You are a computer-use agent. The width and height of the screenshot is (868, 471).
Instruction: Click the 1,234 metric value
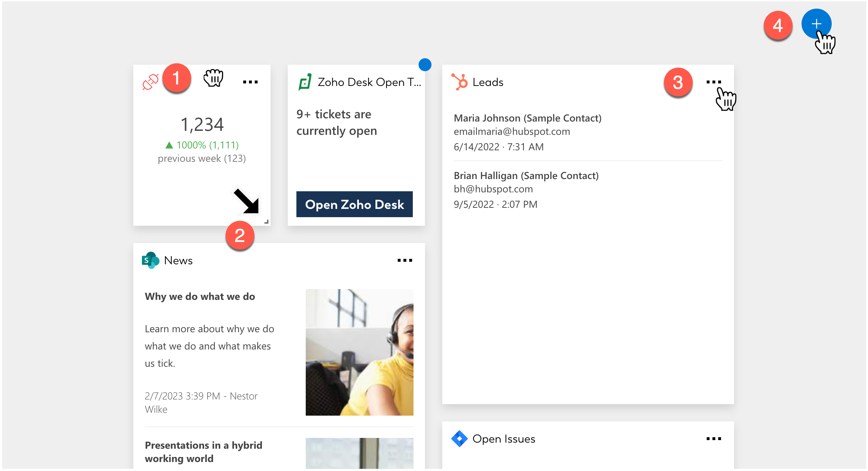coord(202,124)
